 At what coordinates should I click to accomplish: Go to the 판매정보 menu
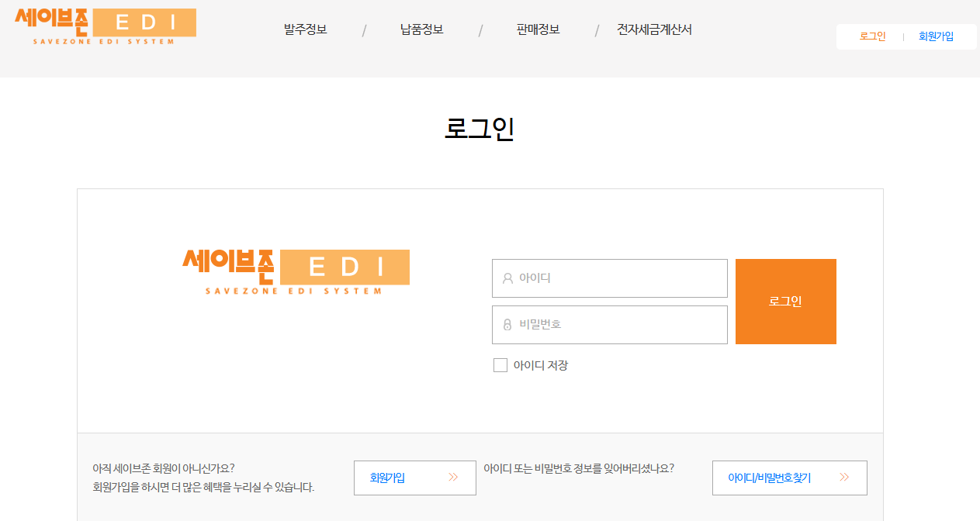(538, 29)
